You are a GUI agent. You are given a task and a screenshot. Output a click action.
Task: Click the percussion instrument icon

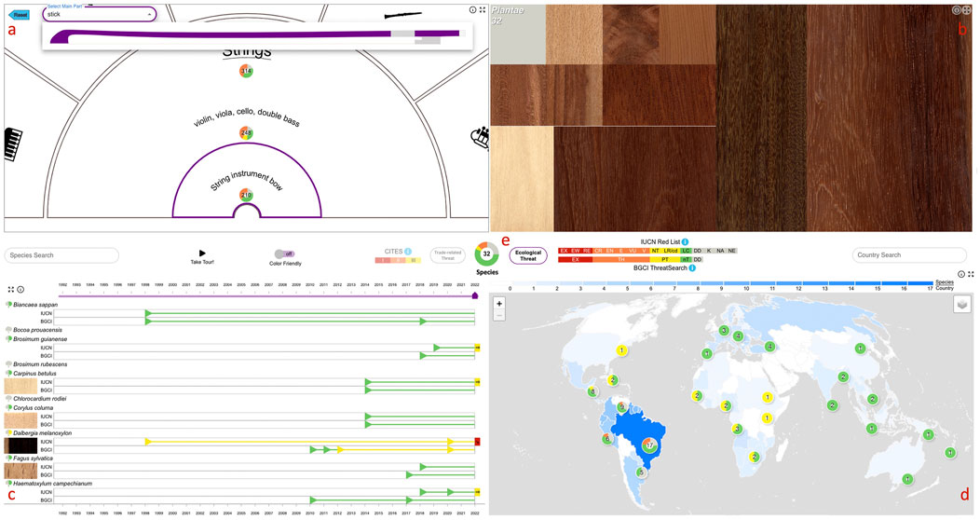coord(481,138)
